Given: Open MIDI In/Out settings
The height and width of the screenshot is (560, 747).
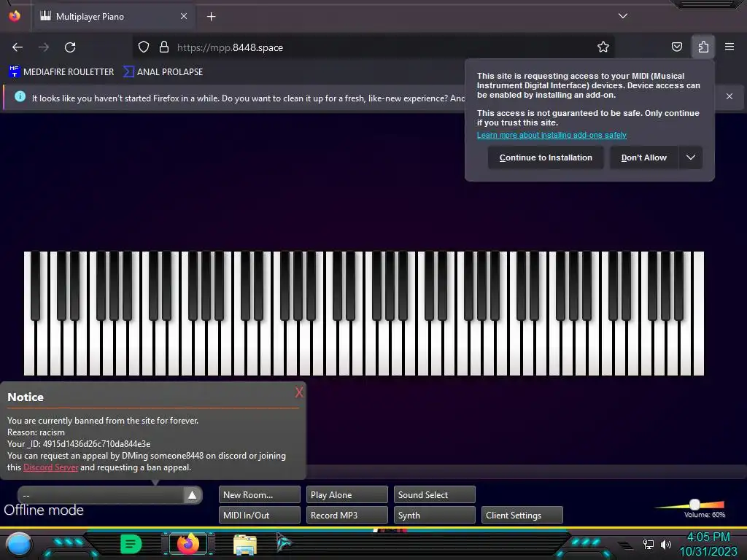Looking at the screenshot, I should click(x=260, y=515).
